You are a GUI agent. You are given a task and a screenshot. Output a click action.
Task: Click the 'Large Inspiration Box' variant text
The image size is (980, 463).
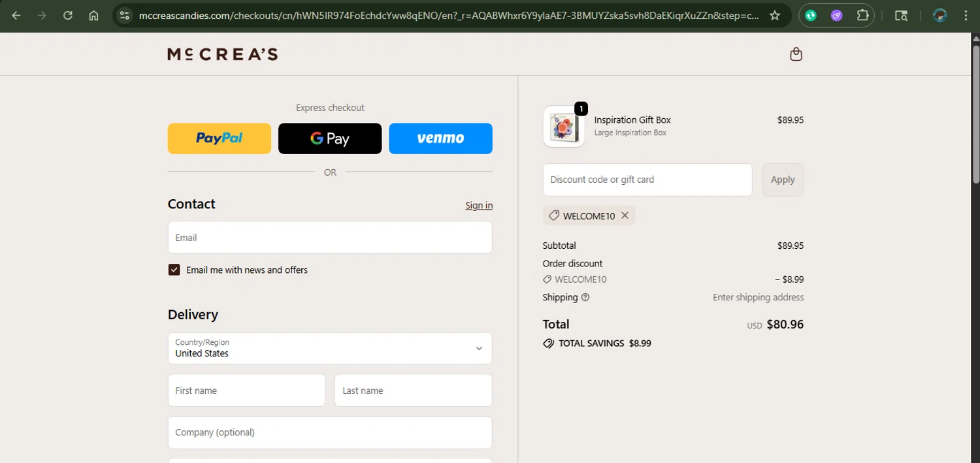630,133
